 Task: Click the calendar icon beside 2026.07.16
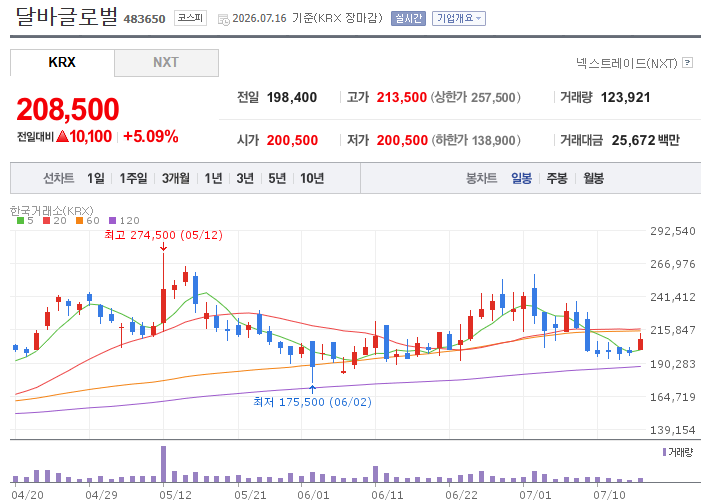(224, 19)
